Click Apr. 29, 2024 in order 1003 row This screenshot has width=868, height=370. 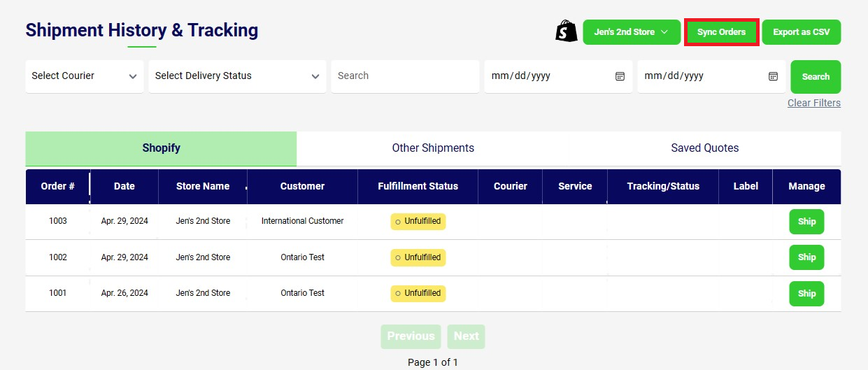tap(124, 221)
